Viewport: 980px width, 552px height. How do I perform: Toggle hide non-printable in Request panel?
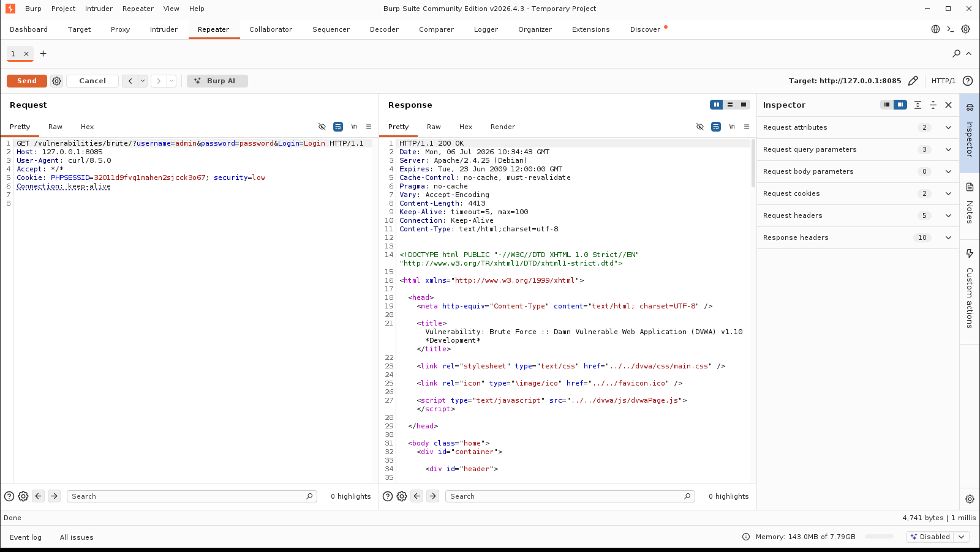pyautogui.click(x=322, y=127)
